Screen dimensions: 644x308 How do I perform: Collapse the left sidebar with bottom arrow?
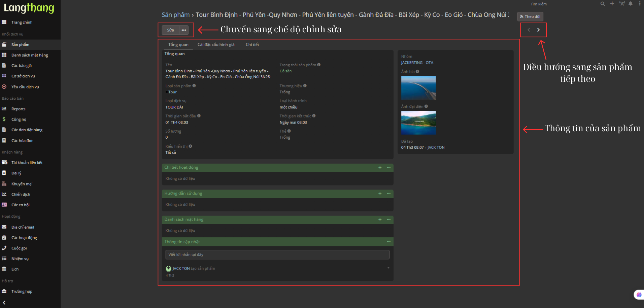[x=4, y=303]
